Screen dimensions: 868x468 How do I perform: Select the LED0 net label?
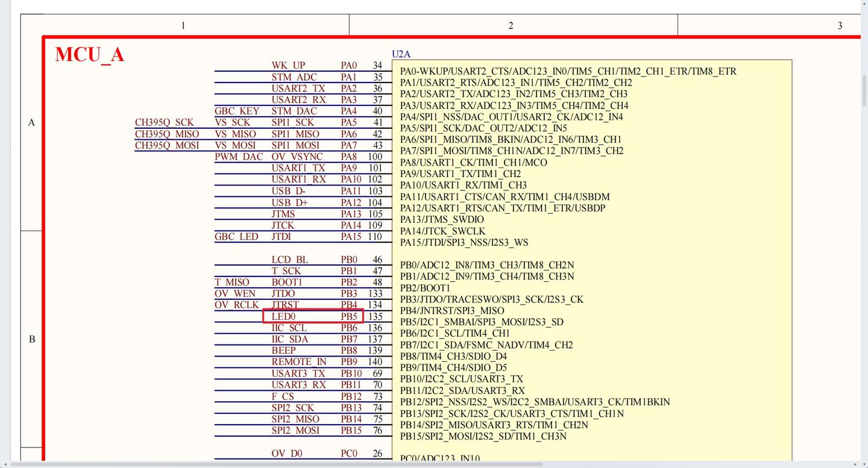pos(284,316)
